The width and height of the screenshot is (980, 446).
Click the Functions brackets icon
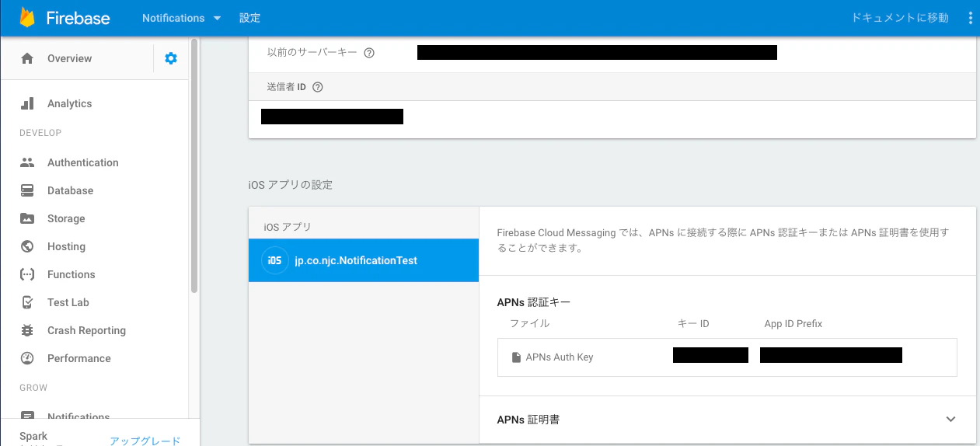(x=27, y=274)
